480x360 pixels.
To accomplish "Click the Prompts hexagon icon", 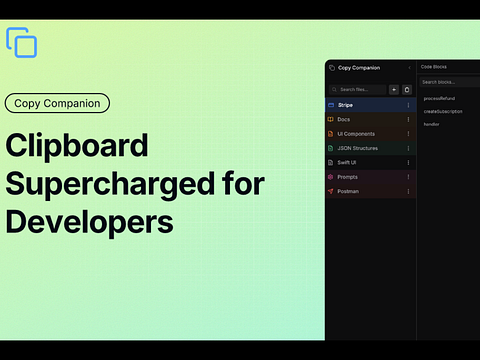I will click(x=331, y=177).
